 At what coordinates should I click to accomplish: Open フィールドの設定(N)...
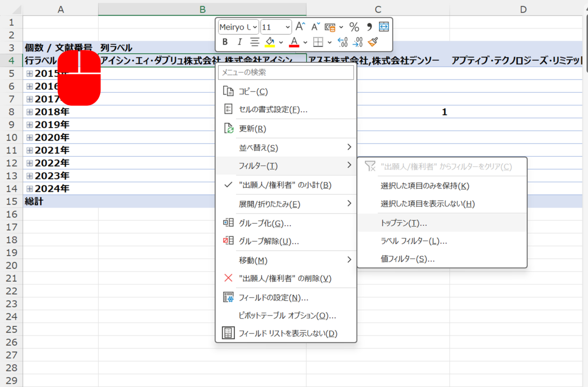pyautogui.click(x=286, y=297)
